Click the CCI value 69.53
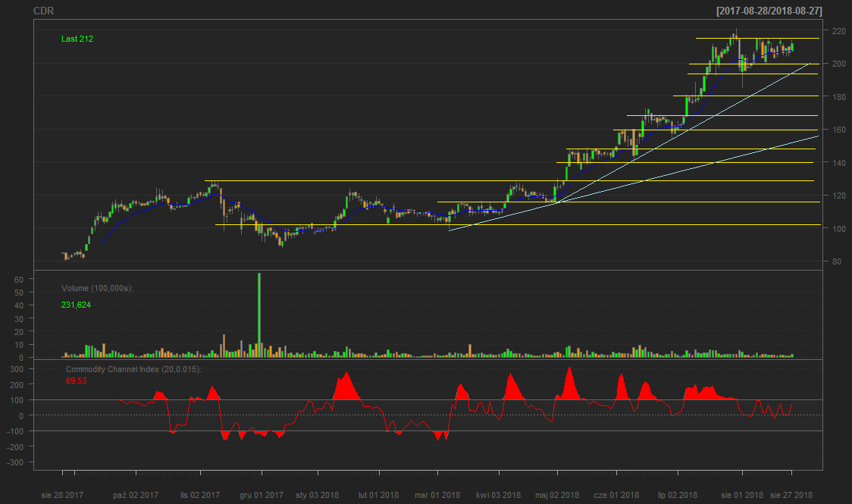Image resolution: width=852 pixels, height=504 pixels. [x=76, y=380]
